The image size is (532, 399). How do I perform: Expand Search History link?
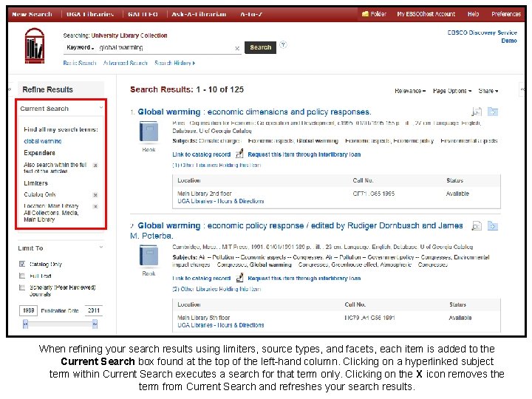pos(174,63)
